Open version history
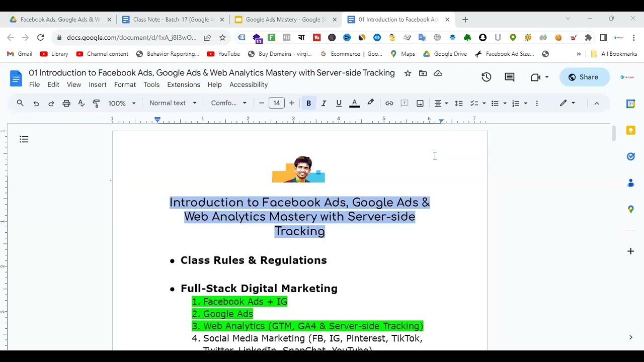Image resolution: width=644 pixels, height=362 pixels. [x=486, y=77]
